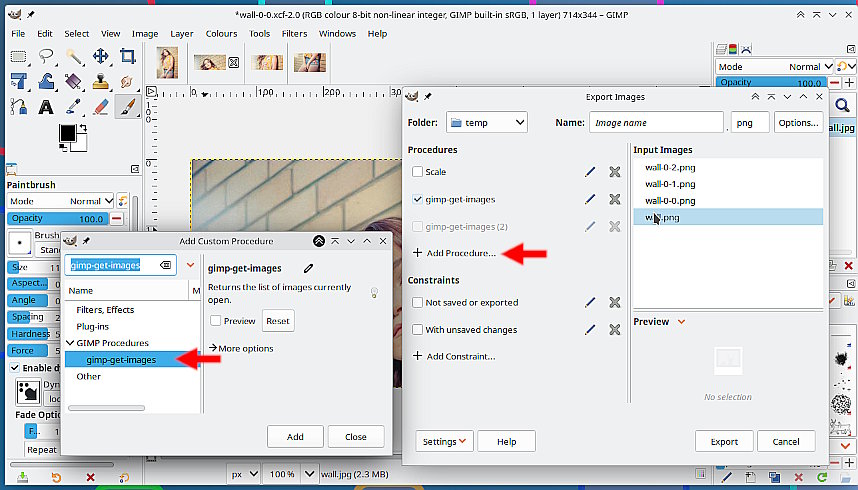Image resolution: width=858 pixels, height=490 pixels.
Task: Open Paintbrush Mode Normal dropdown
Action: 61,201
